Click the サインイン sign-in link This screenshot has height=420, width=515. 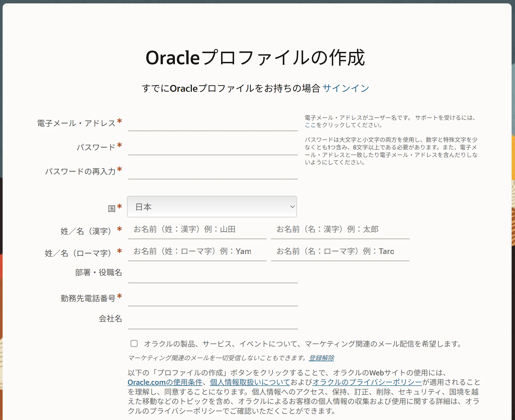tap(346, 88)
